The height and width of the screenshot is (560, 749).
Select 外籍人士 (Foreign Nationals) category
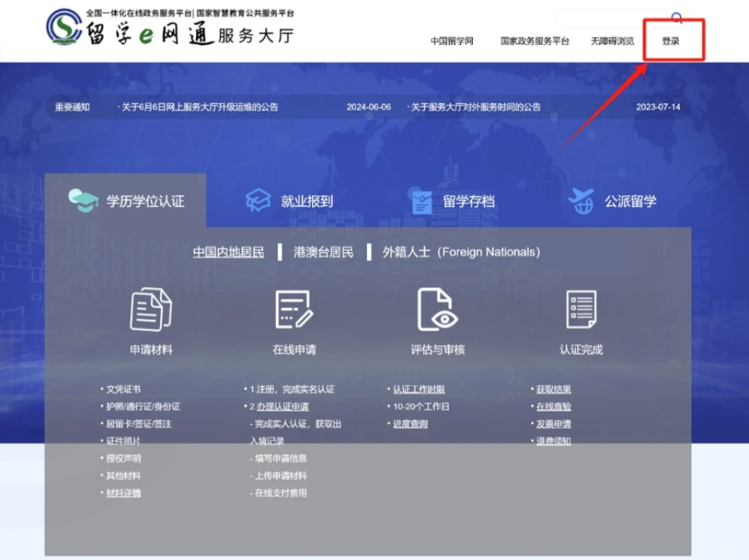[x=461, y=252]
